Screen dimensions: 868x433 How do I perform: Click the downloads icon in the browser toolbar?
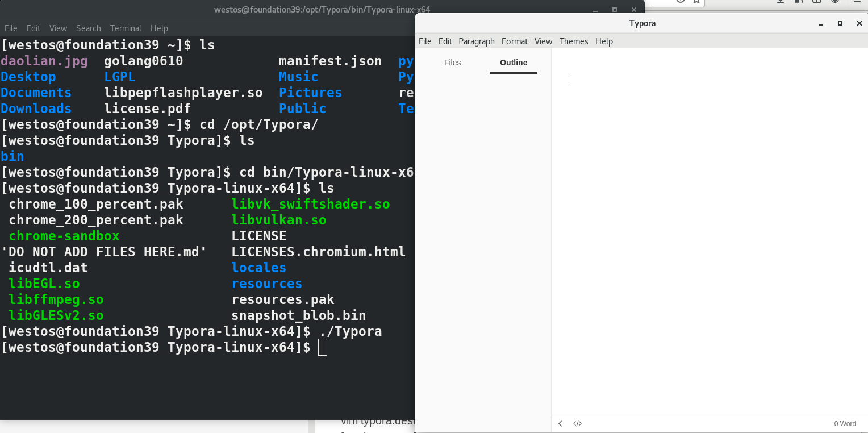[781, 2]
